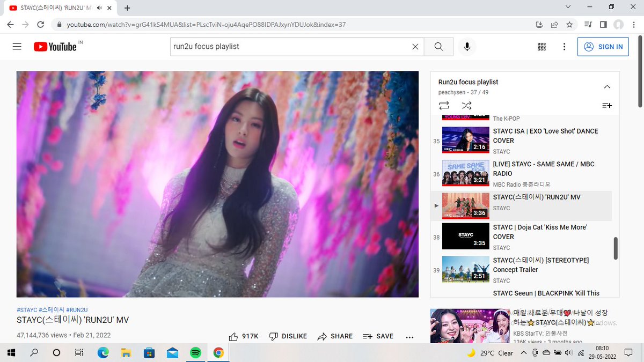Viewport: 644px width, 362px height.
Task: Go forward in the browser
Action: (25, 25)
